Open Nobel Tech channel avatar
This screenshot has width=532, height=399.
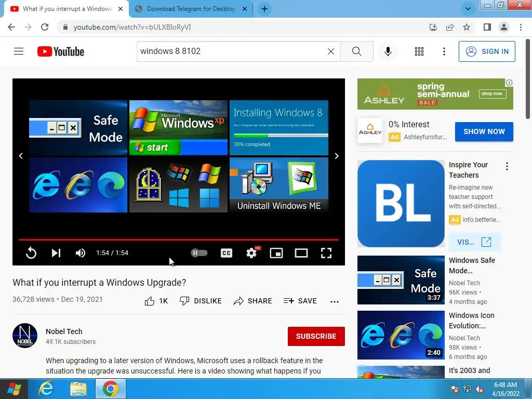25,336
